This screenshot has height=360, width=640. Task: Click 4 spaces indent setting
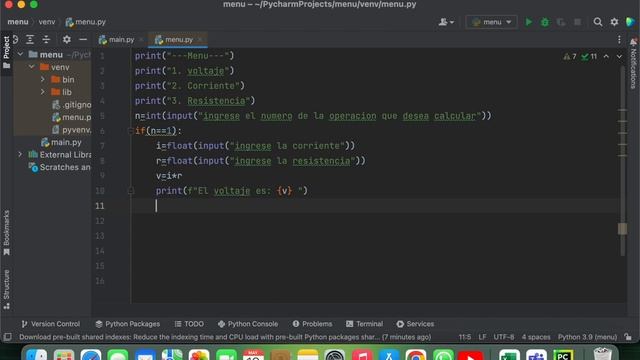[x=536, y=337]
